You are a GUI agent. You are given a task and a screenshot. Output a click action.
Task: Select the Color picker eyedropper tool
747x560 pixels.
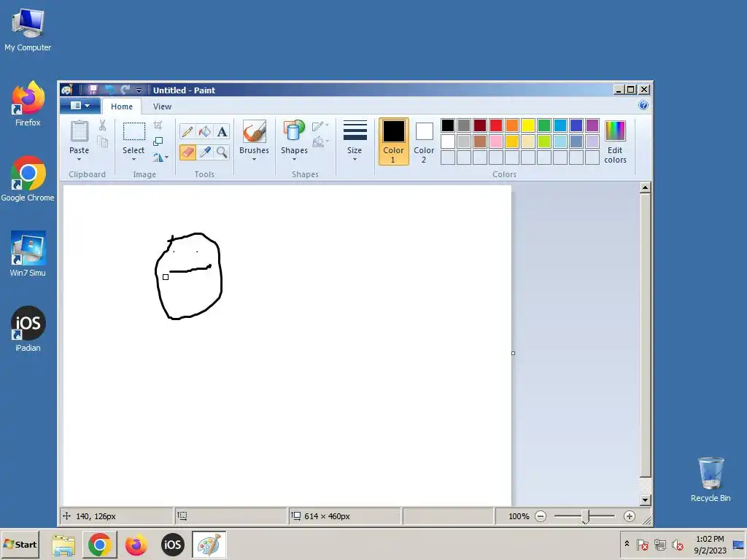205,152
